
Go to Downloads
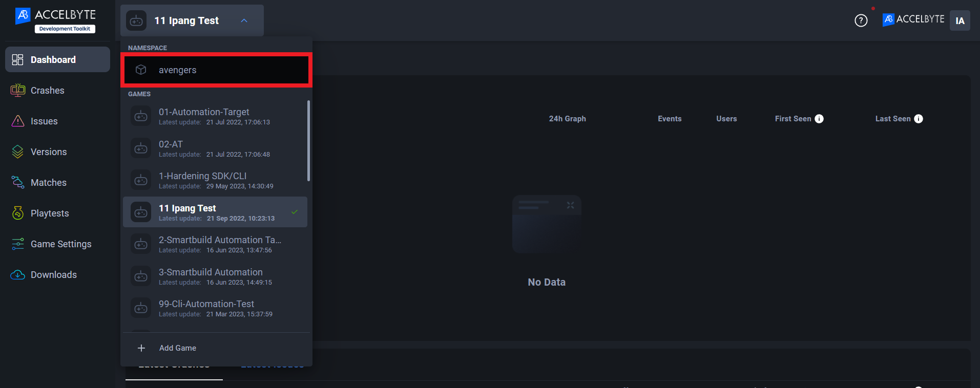tap(57, 274)
